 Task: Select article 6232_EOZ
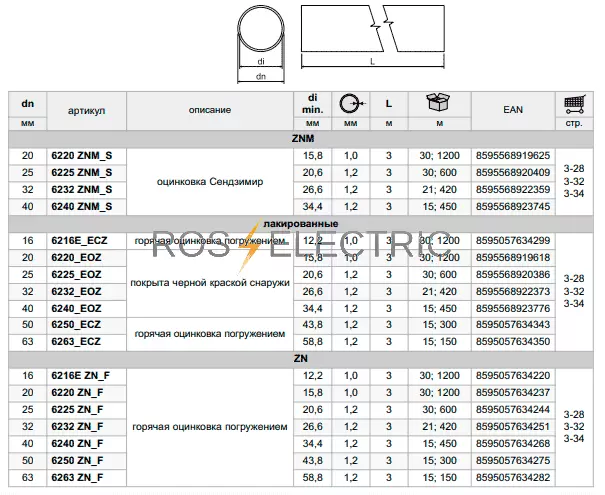tap(76, 292)
